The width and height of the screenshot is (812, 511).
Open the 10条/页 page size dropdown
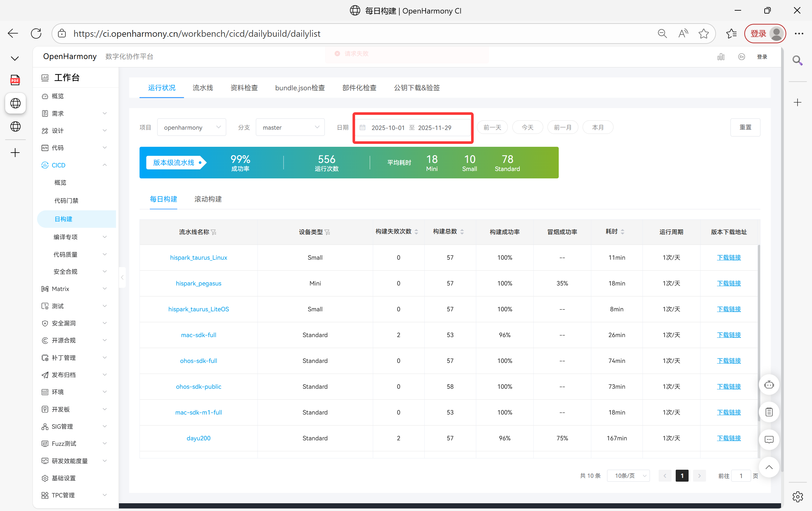pyautogui.click(x=628, y=476)
